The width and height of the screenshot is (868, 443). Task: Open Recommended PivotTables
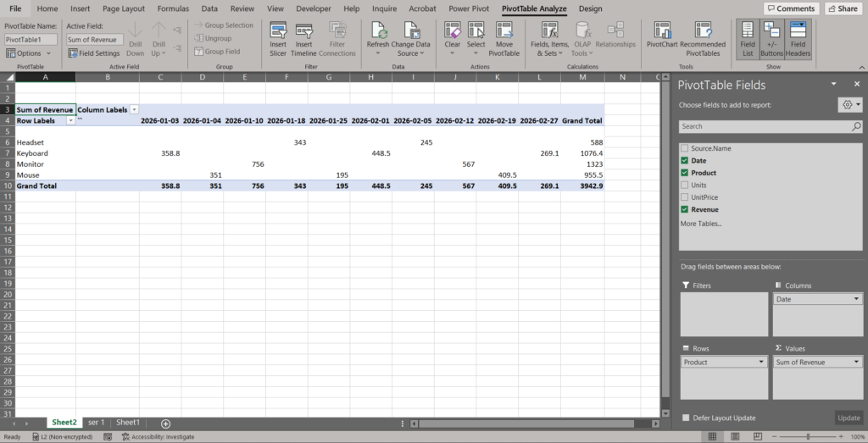[702, 34]
